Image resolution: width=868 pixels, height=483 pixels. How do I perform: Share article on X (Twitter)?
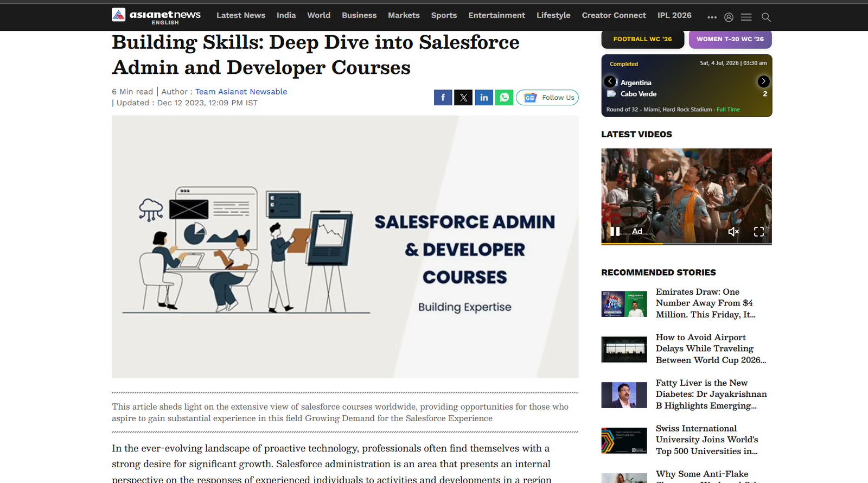click(x=463, y=98)
